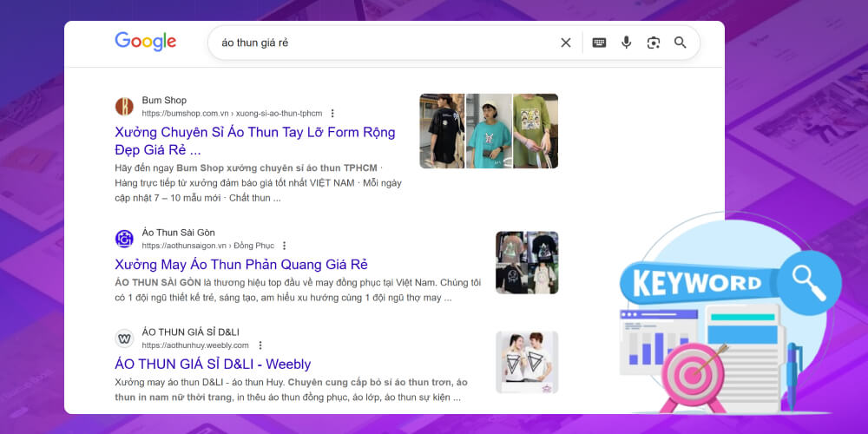Open the black t-shirt thumbnail of Bum Shop
The image size is (868, 434).
(442, 131)
